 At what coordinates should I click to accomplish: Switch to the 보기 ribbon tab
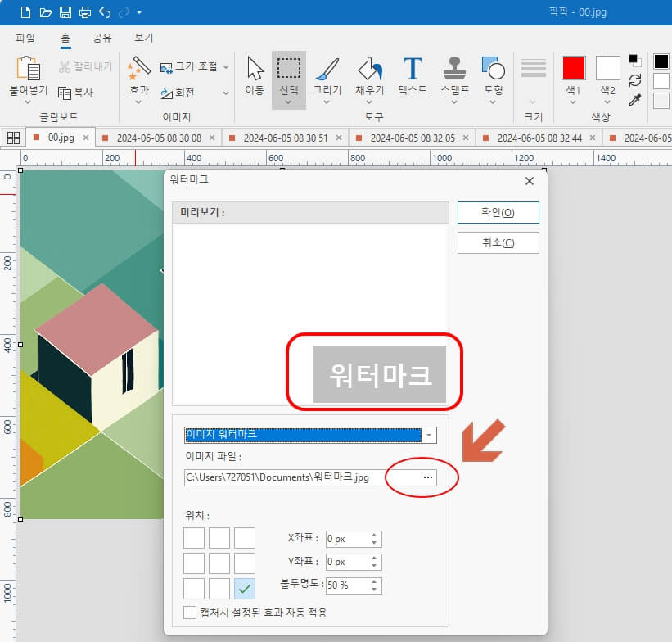coord(143,38)
